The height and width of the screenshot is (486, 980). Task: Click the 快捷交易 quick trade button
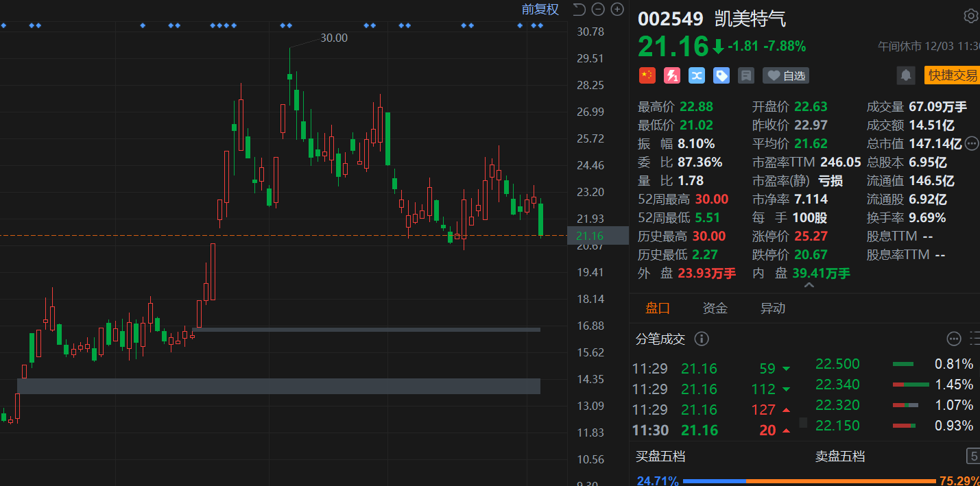click(x=952, y=75)
